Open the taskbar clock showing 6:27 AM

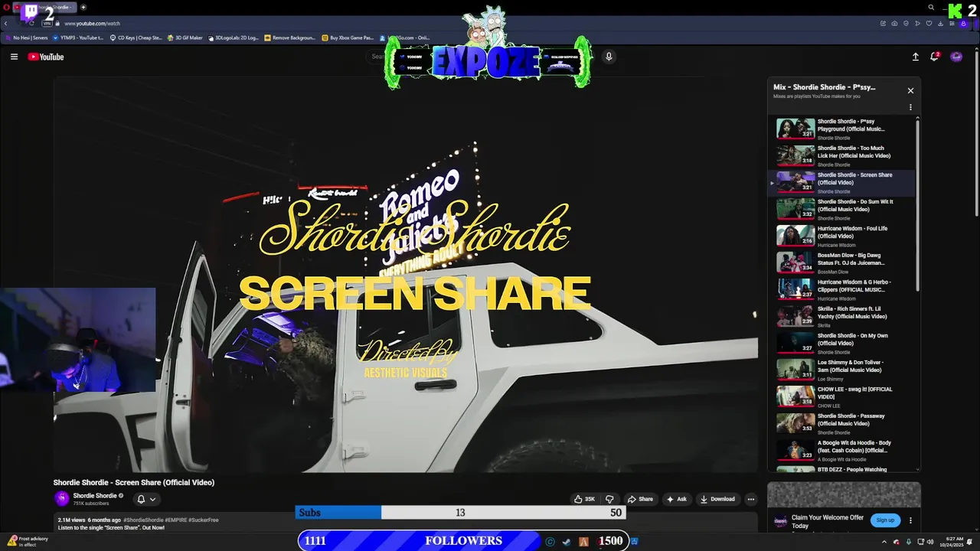coord(954,542)
